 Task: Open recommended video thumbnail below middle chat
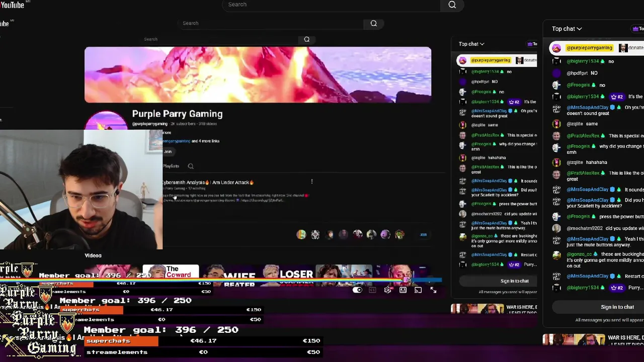tap(477, 309)
